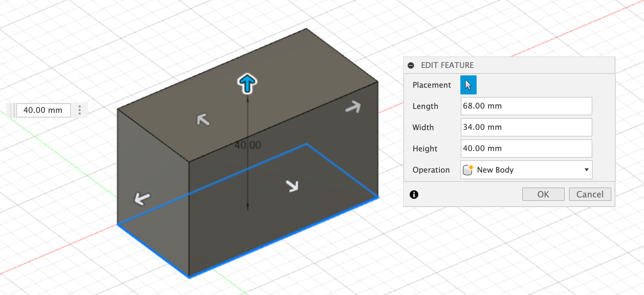644x295 pixels.
Task: Click the EDIT FEATURE title text
Action: click(x=447, y=65)
